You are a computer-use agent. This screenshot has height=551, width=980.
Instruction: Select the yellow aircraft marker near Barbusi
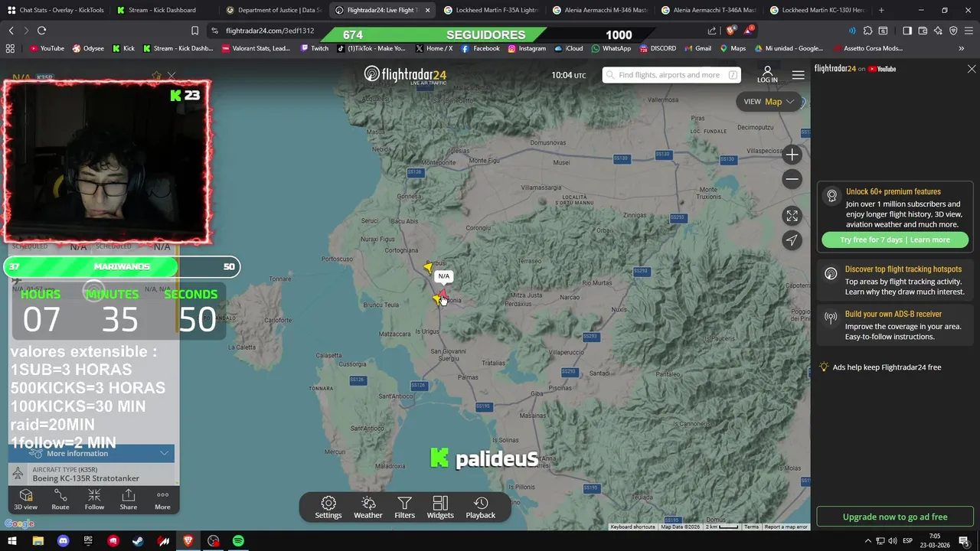(x=428, y=266)
